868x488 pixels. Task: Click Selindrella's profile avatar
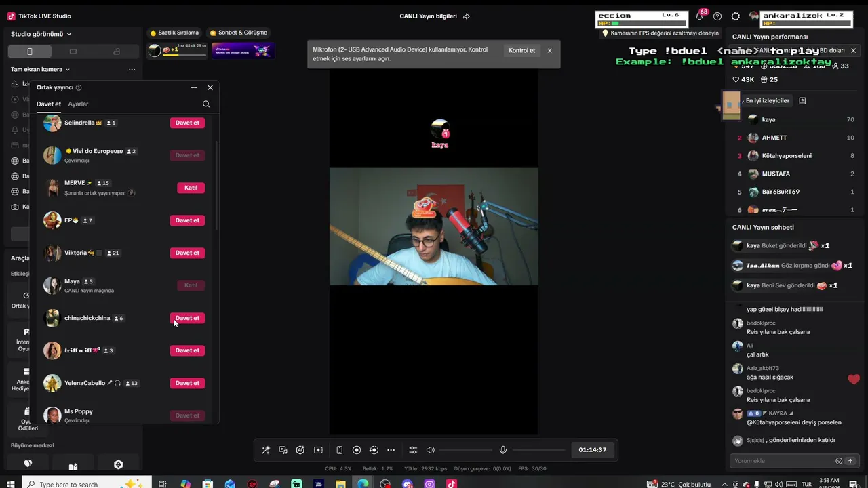[52, 123]
